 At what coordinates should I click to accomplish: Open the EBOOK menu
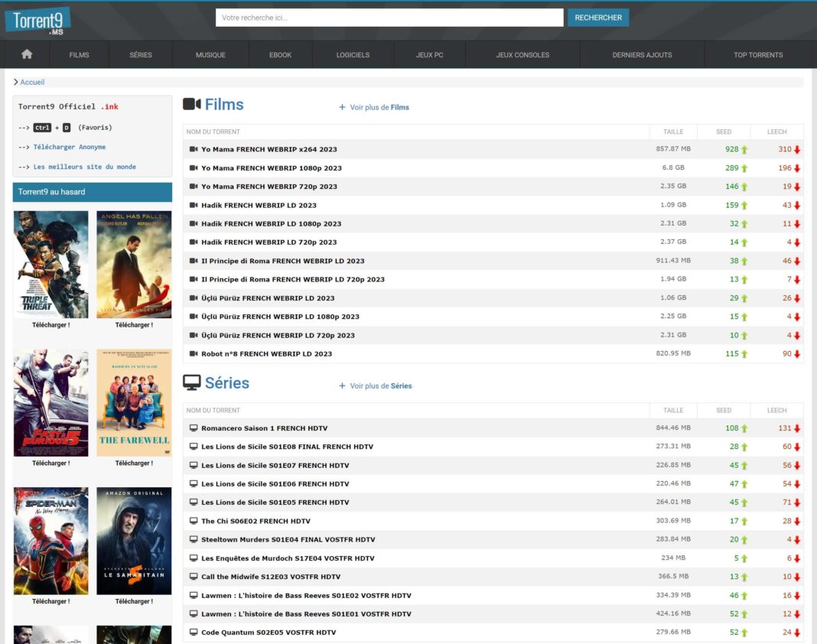280,55
